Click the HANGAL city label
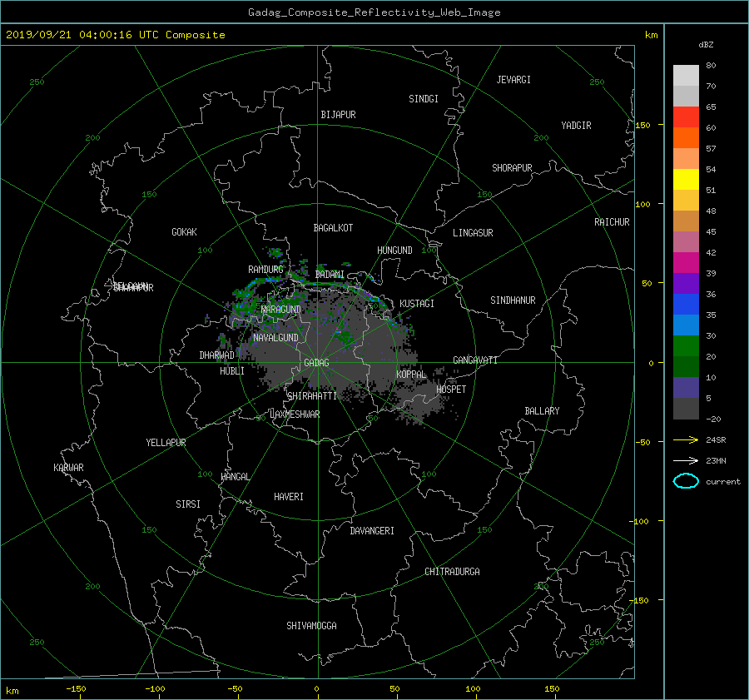This screenshot has height=700, width=749. (236, 477)
